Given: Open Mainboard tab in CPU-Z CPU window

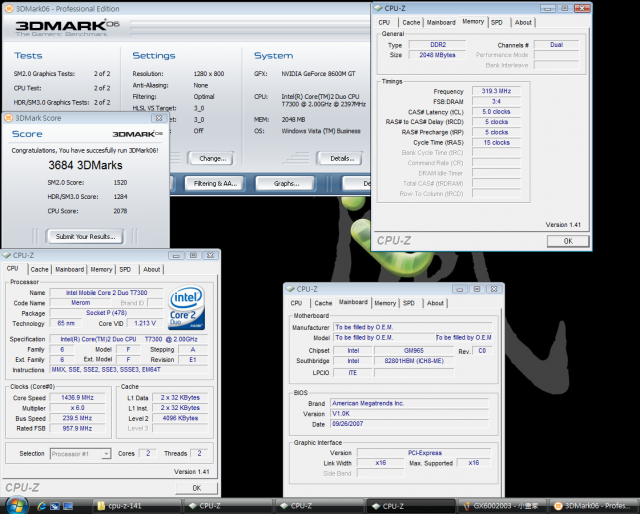Looking at the screenshot, I should pos(69,269).
